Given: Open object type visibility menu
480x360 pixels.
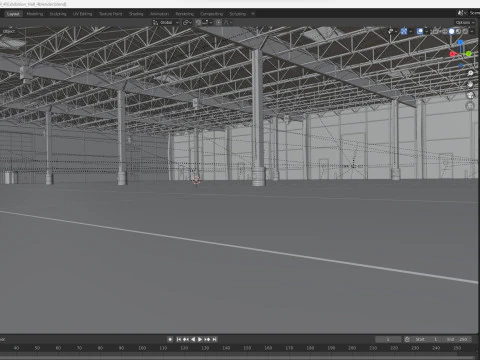Looking at the screenshot, I should 392,31.
